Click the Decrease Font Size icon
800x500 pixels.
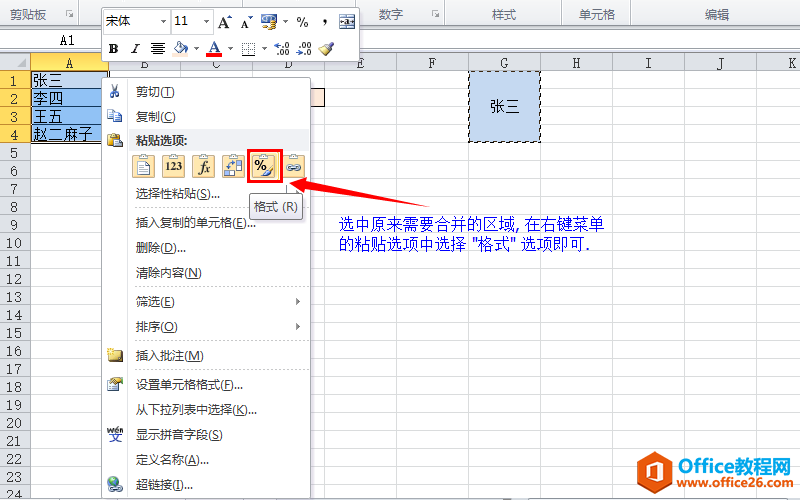coord(246,22)
